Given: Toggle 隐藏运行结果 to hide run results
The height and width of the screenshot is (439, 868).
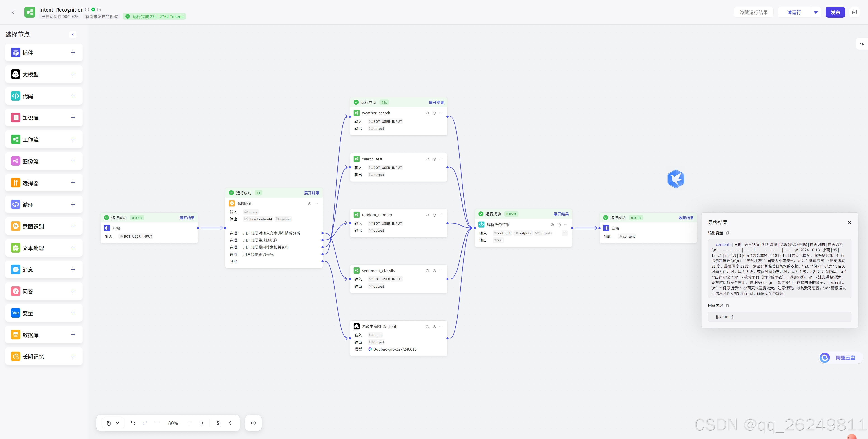Looking at the screenshot, I should tap(753, 12).
